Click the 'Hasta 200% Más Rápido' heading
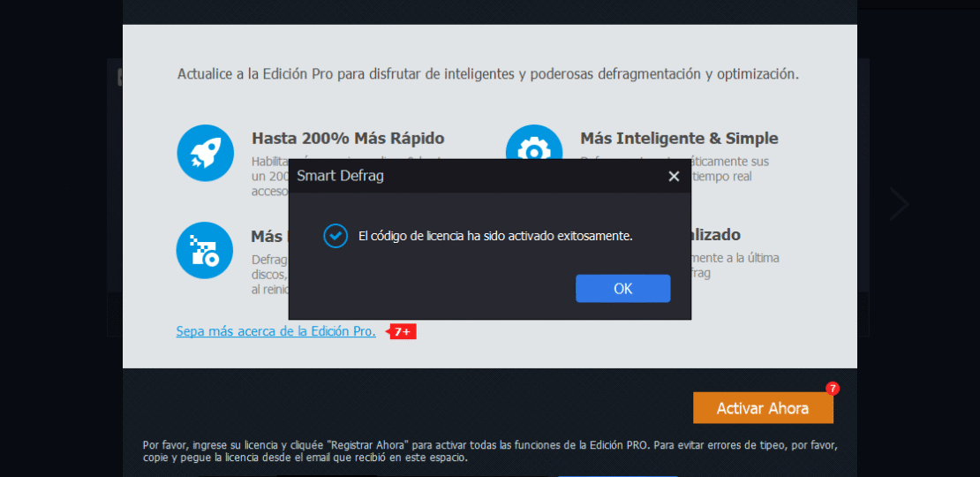980x477 pixels. [x=348, y=138]
